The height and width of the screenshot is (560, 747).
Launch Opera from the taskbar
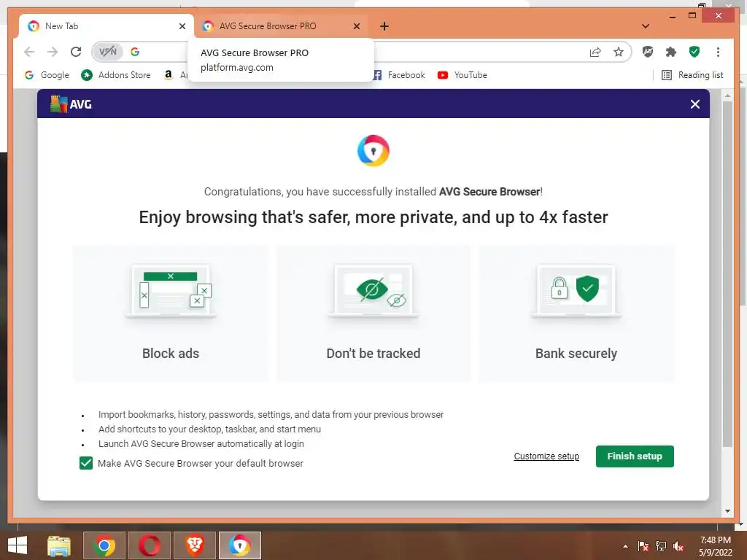pos(150,545)
